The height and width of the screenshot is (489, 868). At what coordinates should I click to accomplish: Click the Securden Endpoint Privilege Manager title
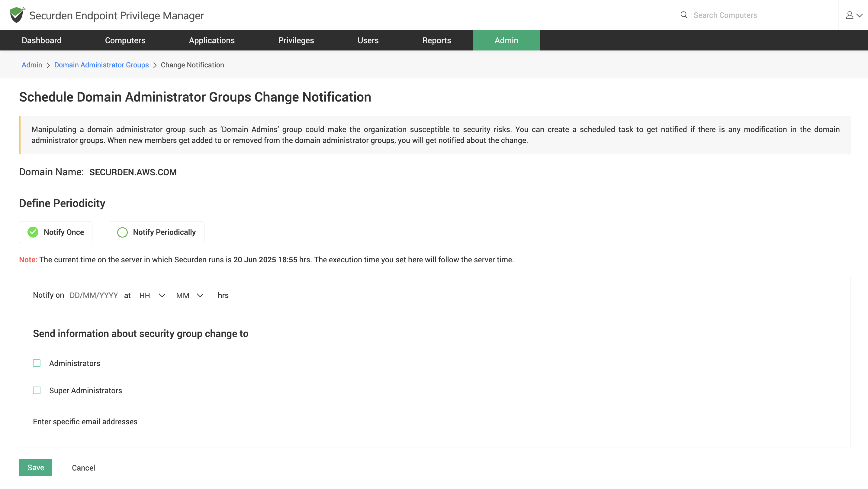tap(117, 15)
